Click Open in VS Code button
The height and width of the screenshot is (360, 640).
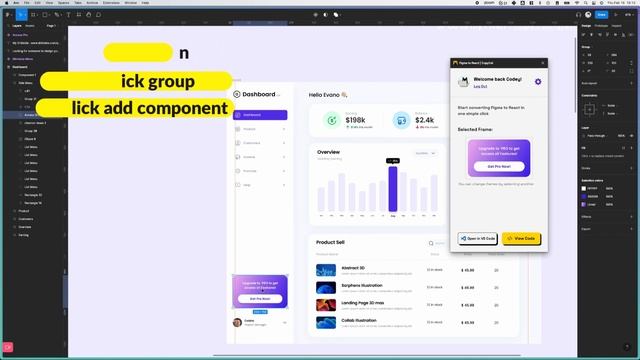[x=478, y=238]
